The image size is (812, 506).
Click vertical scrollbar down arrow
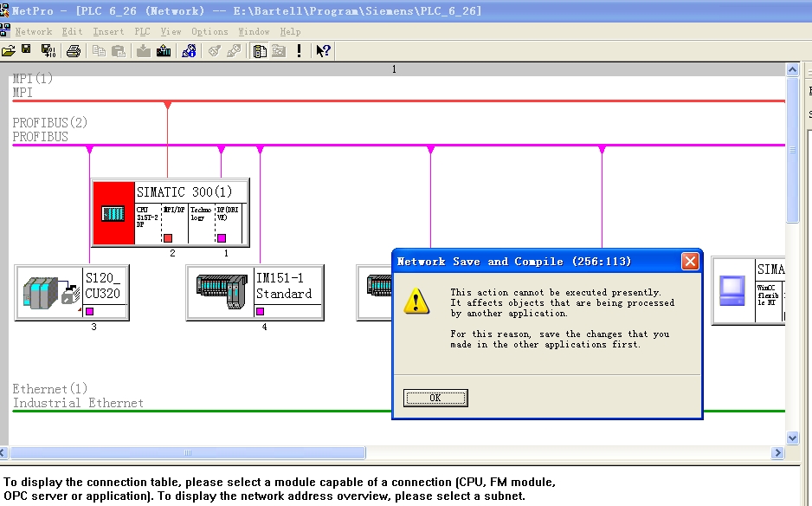792,438
